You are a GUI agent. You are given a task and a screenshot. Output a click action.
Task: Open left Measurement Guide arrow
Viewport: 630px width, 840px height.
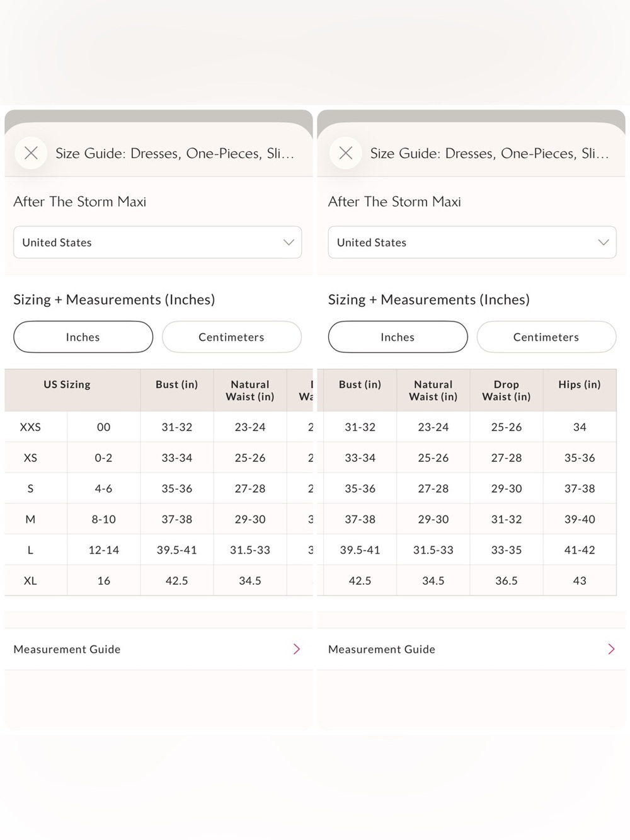(x=297, y=649)
